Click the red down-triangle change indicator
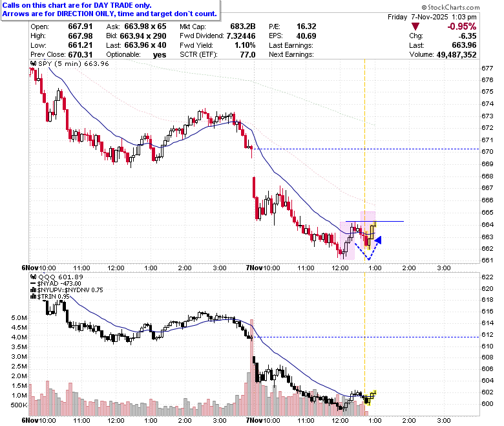The image size is (504, 426). [x=415, y=27]
